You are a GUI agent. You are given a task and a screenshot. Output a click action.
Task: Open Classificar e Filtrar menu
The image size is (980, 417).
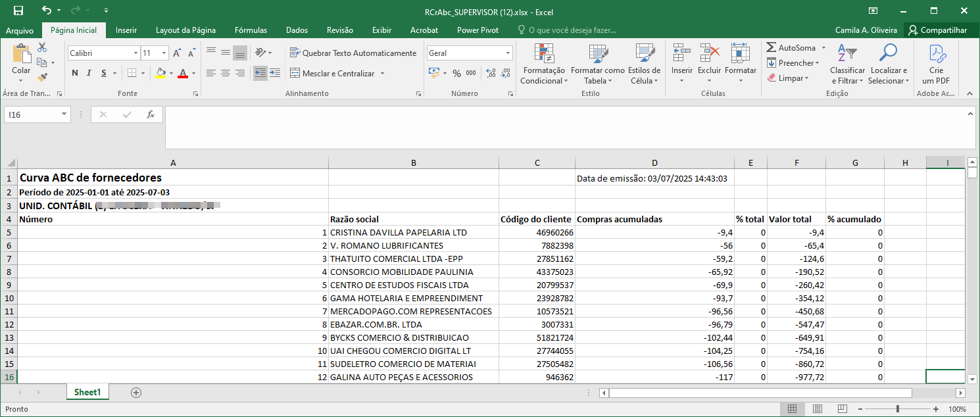pyautogui.click(x=847, y=64)
